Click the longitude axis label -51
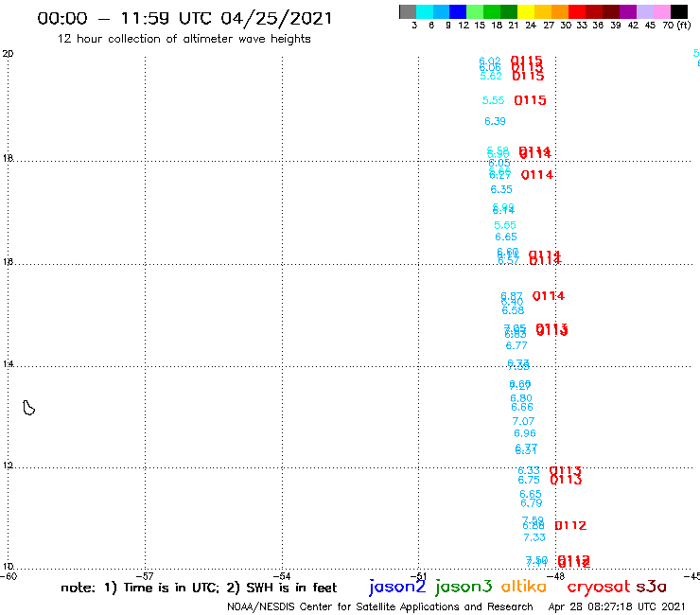Screen dimensions: 700x615 coord(419,576)
